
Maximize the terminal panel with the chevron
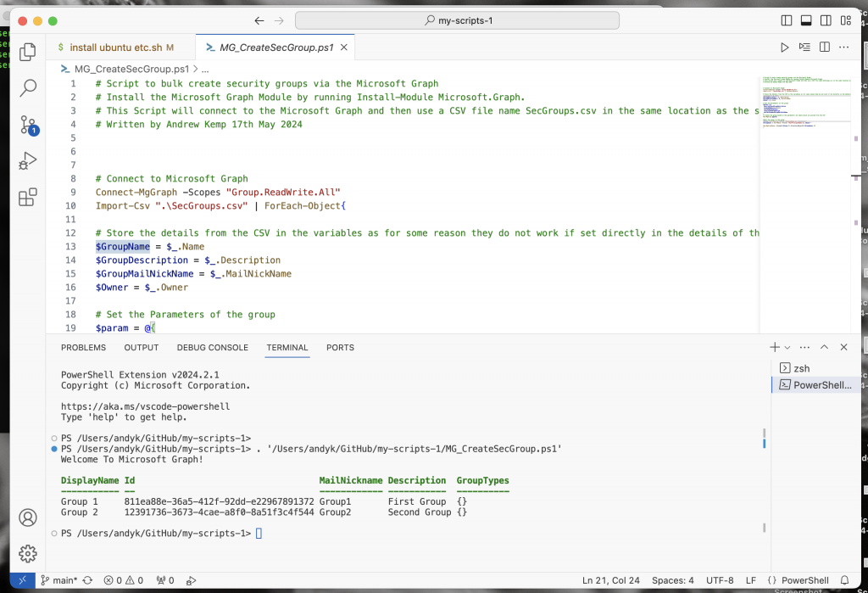(x=824, y=347)
